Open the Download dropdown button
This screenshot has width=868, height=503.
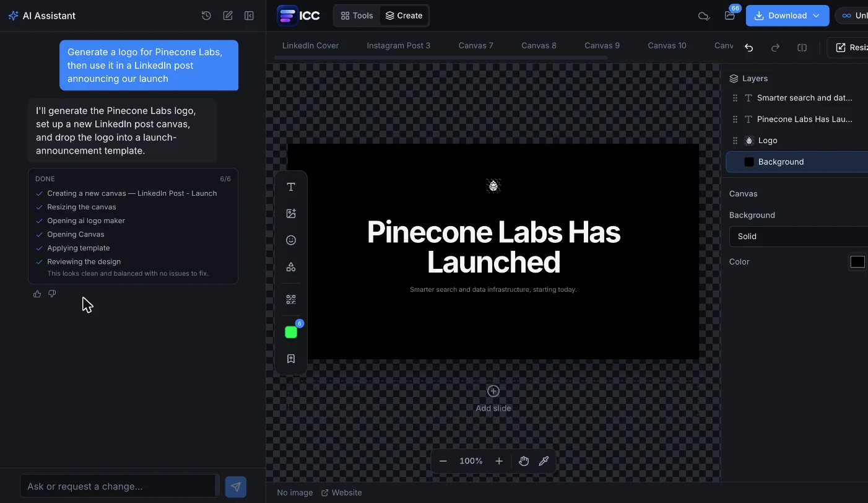(788, 15)
